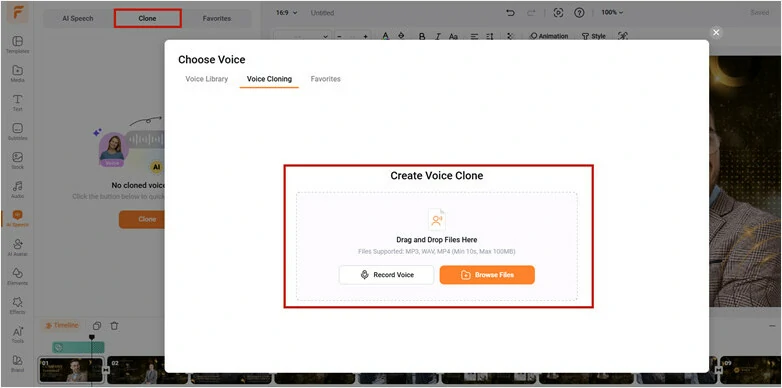Open the Elements panel in the sidebar
The image size is (782, 388).
pyautogui.click(x=17, y=276)
